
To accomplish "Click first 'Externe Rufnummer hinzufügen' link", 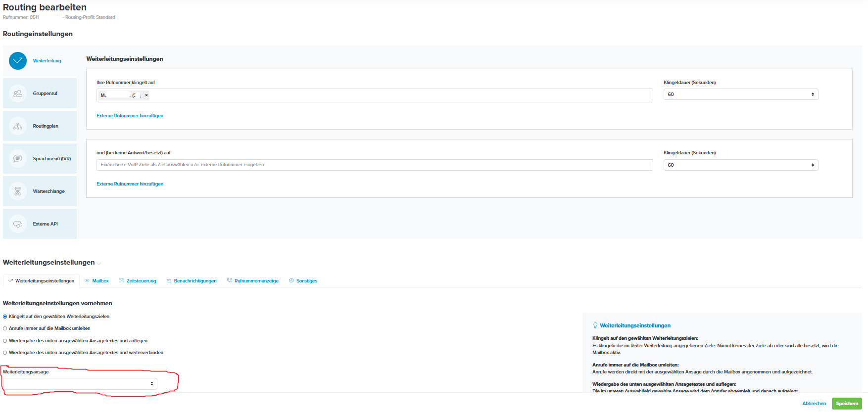I will coord(130,116).
